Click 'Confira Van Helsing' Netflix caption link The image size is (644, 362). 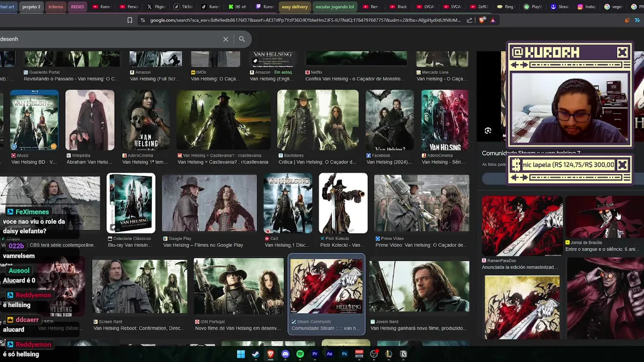(x=355, y=79)
